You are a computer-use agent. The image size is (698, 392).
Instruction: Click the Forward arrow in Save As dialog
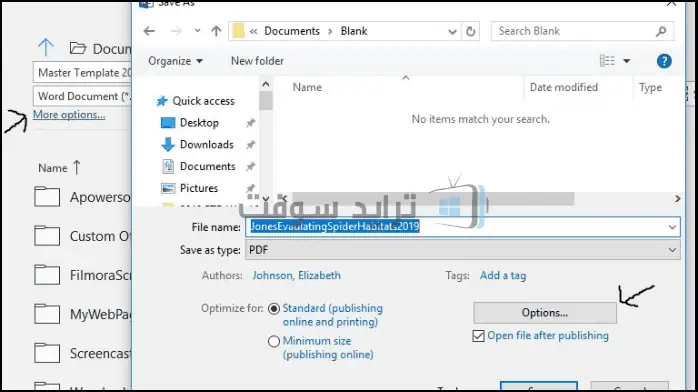point(176,31)
